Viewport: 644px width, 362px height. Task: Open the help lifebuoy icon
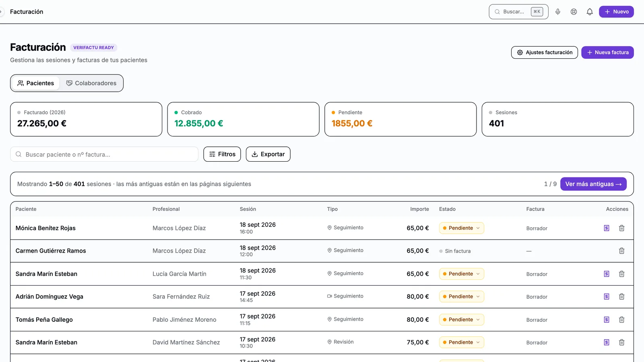pyautogui.click(x=574, y=12)
